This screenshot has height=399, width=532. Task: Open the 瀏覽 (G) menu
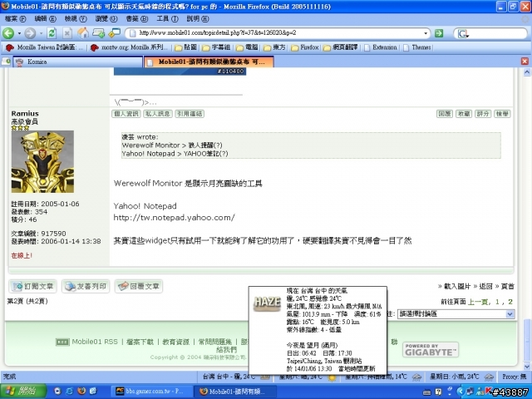(x=106, y=18)
